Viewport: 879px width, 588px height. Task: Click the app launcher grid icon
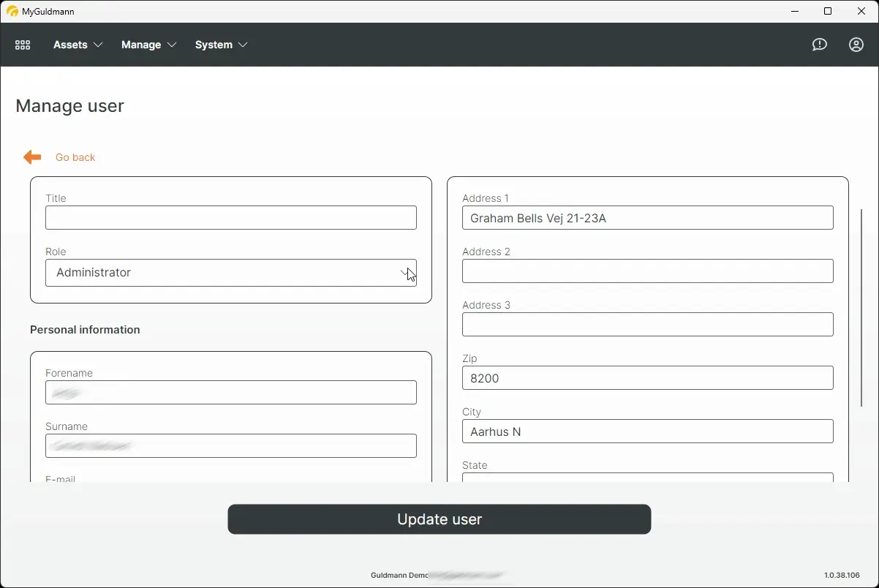coord(22,45)
